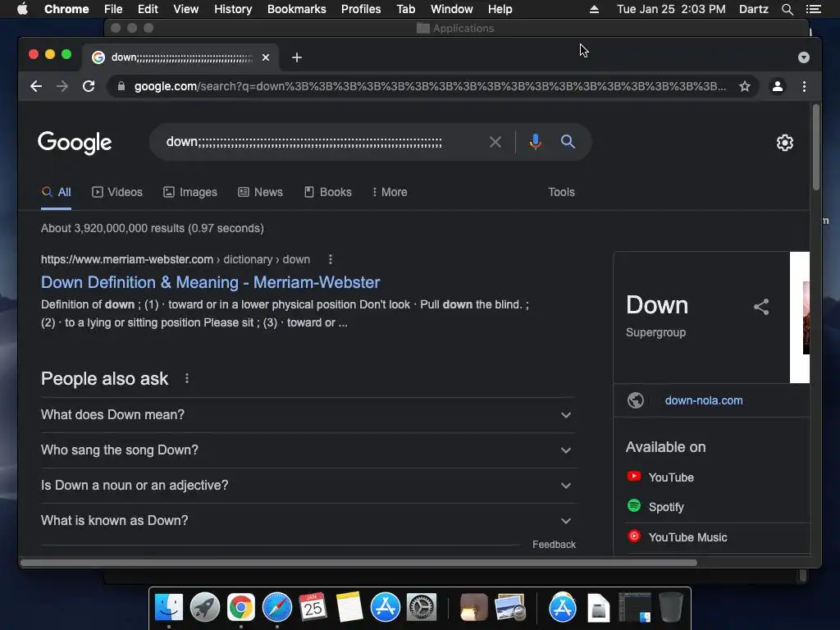Image resolution: width=840 pixels, height=630 pixels.
Task: Open a new tab with plus button
Action: click(x=297, y=57)
